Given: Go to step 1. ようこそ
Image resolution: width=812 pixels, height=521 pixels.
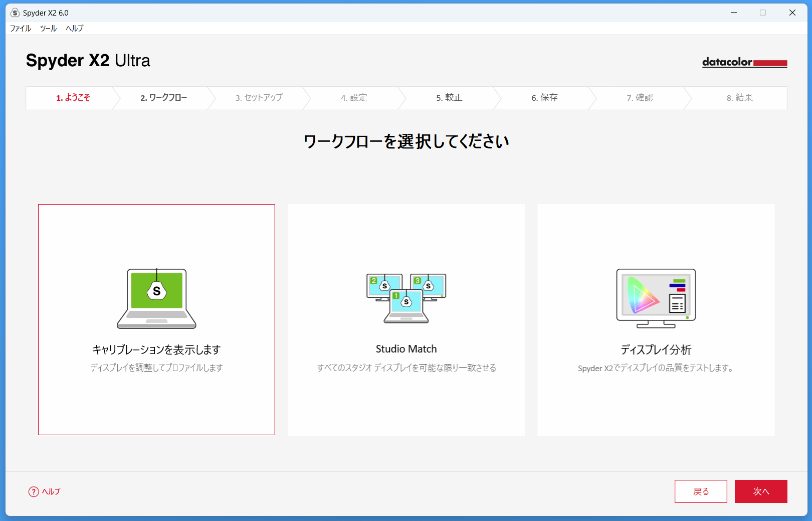Looking at the screenshot, I should (73, 98).
